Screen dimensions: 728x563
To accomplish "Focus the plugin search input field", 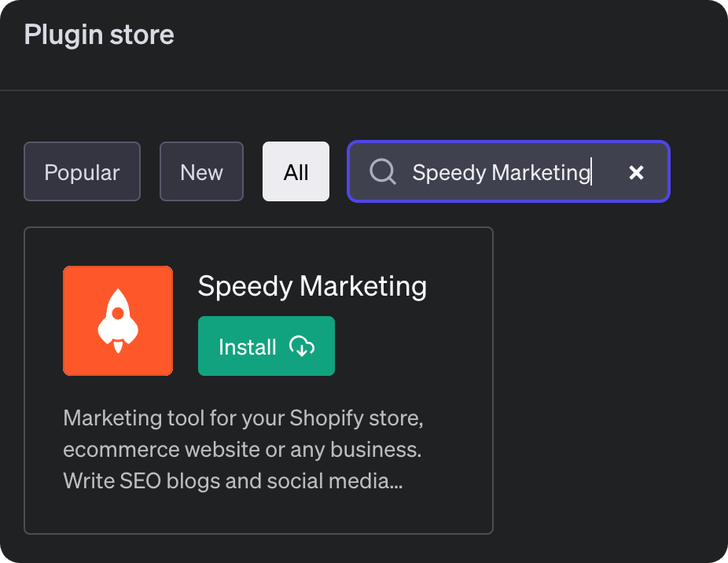I will pyautogui.click(x=509, y=171).
